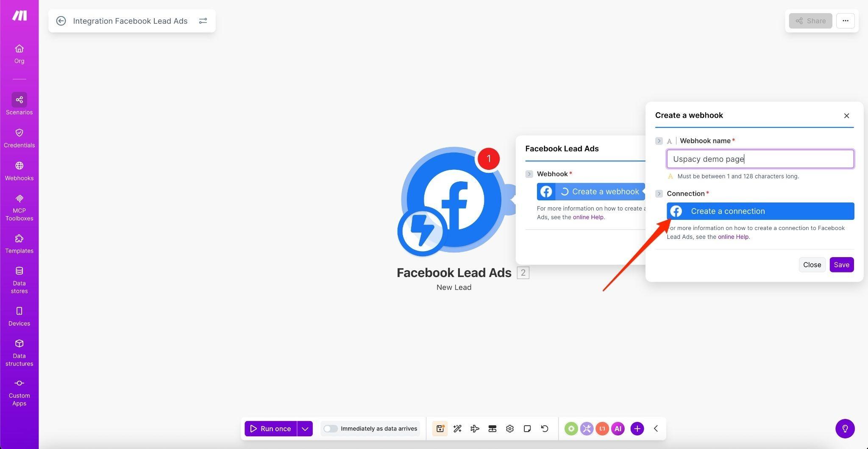Open the Run once dropdown arrow

pyautogui.click(x=305, y=429)
